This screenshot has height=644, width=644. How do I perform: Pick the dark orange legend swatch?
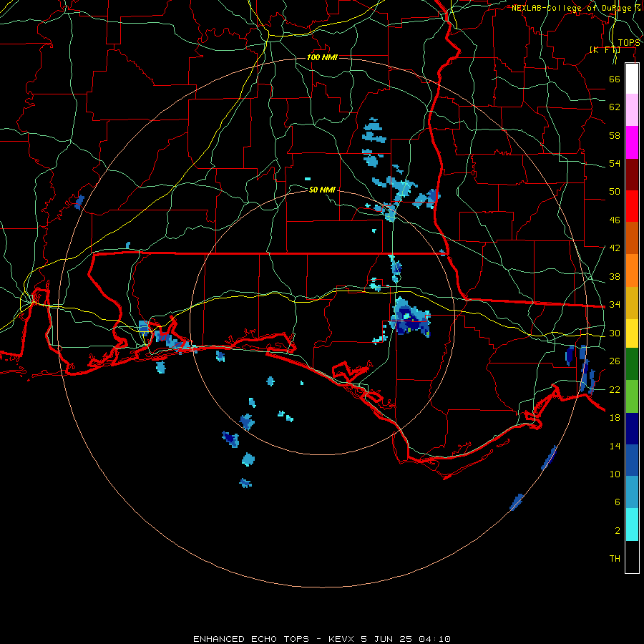click(x=632, y=238)
